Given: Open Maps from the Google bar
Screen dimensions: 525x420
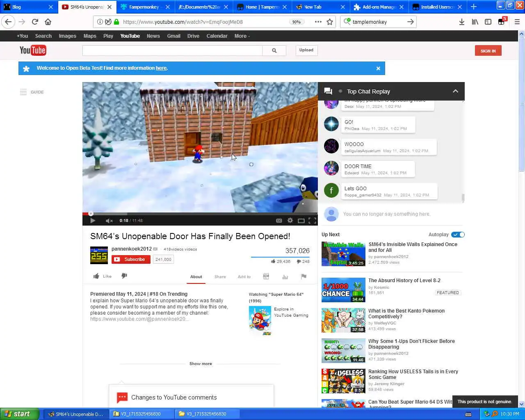Looking at the screenshot, I should click(90, 36).
